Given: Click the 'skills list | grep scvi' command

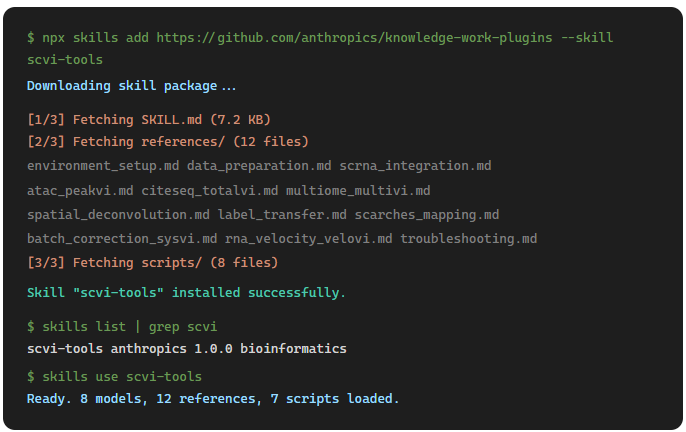Looking at the screenshot, I should [122, 327].
